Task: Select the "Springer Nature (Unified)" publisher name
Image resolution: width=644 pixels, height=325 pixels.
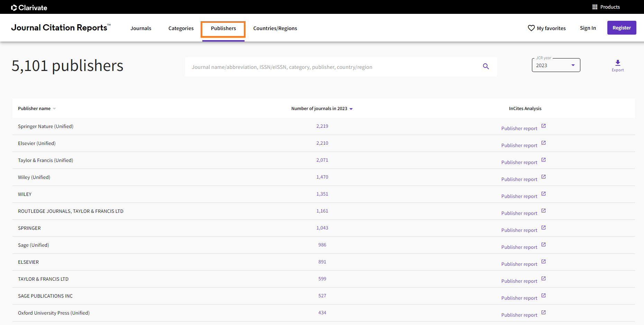Action: tap(46, 126)
